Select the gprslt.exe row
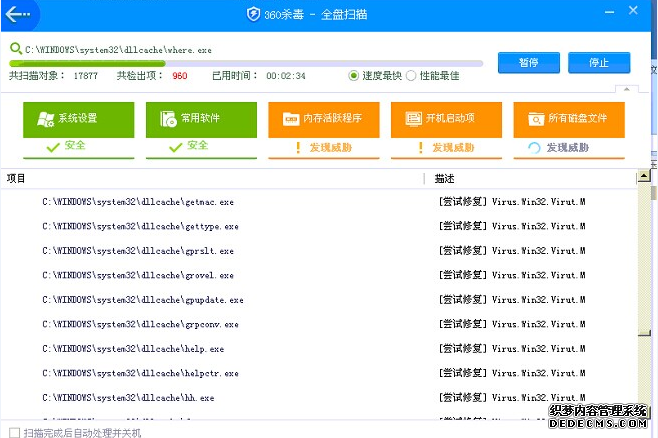 (x=319, y=251)
